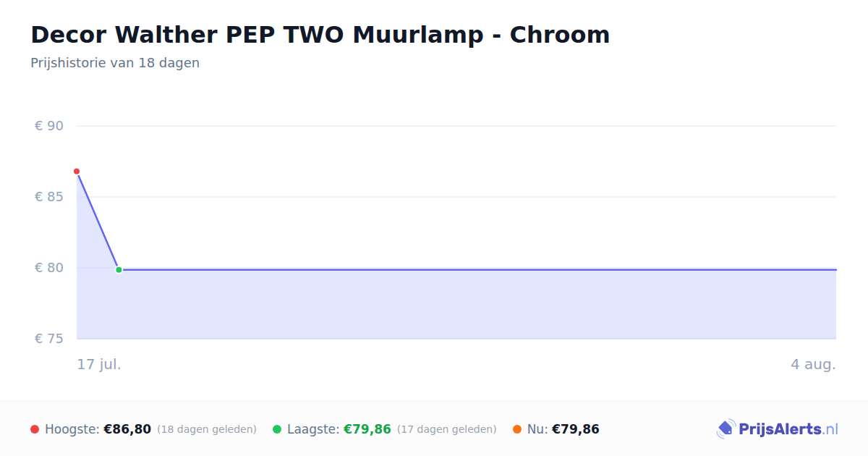This screenshot has width=868, height=456.
Task: Click the € 75 axis label
Action: (49, 339)
